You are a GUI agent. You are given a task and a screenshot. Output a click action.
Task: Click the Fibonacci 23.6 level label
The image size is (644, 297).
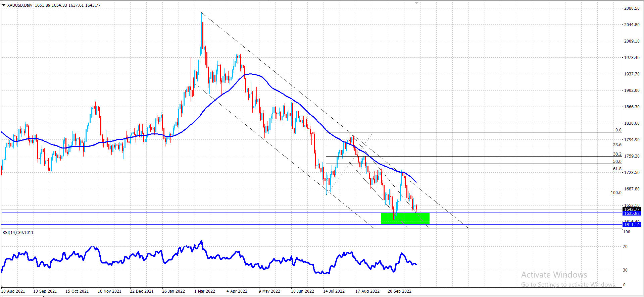point(617,145)
